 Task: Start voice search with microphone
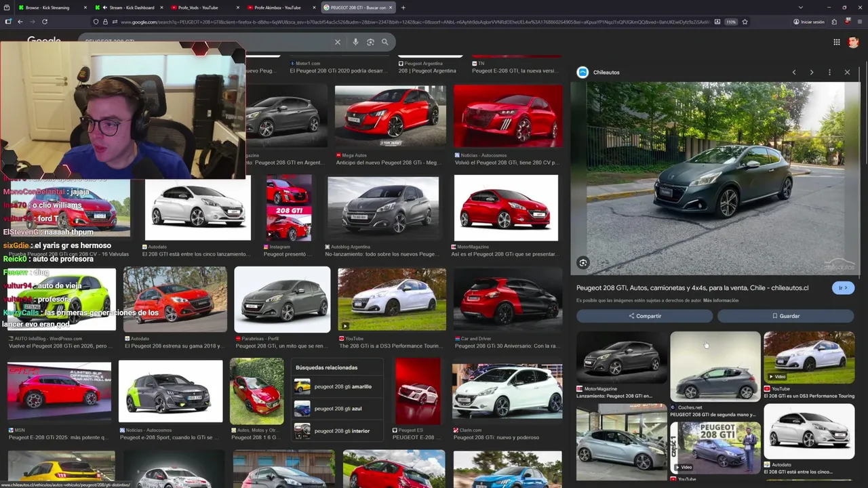355,42
